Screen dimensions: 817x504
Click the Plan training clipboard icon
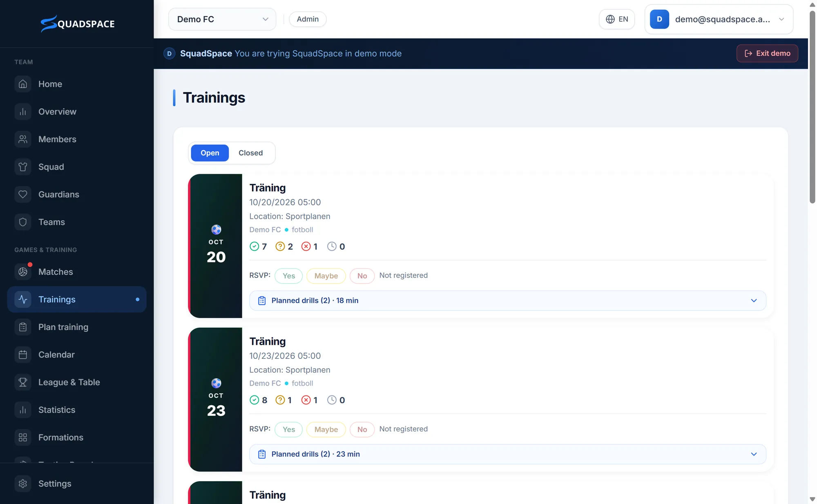23,327
